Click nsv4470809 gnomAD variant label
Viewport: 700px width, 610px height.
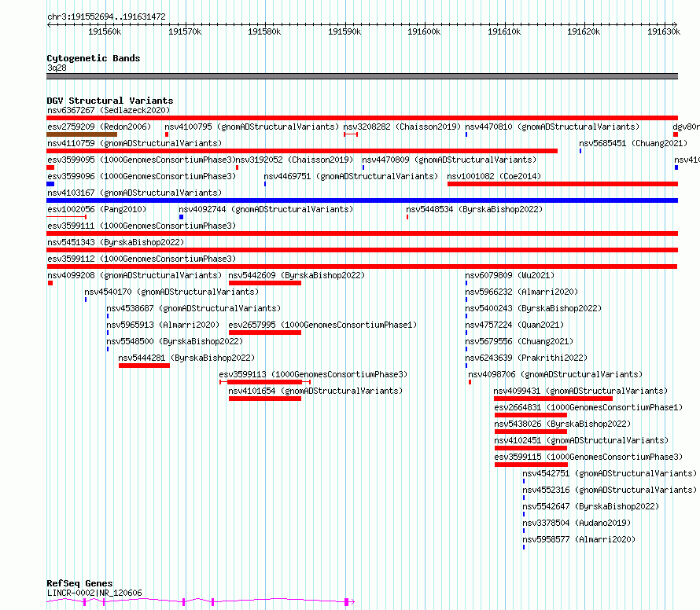pos(449,160)
